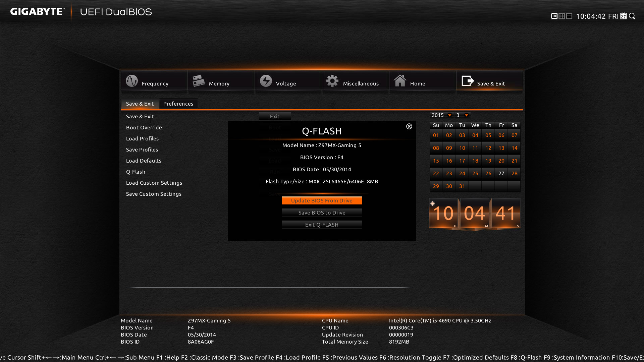Select Save & Exit menu entry
This screenshot has width=644, height=362.
(140, 116)
